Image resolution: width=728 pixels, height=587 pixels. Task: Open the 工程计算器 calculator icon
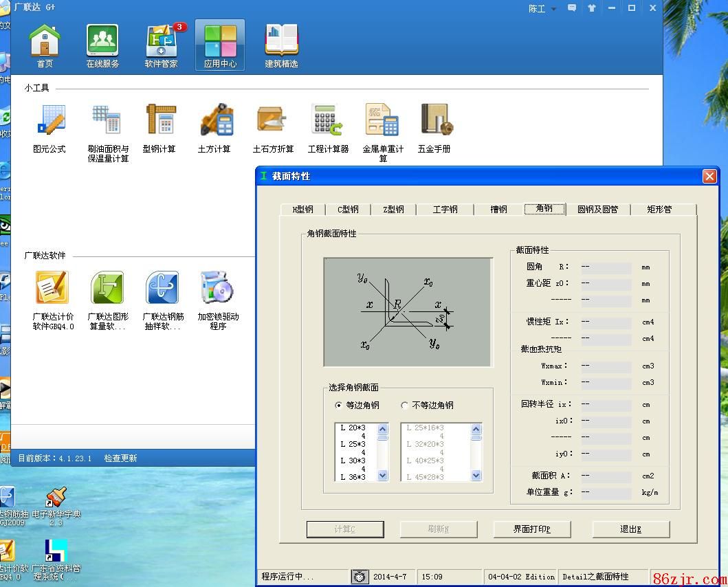(x=328, y=121)
